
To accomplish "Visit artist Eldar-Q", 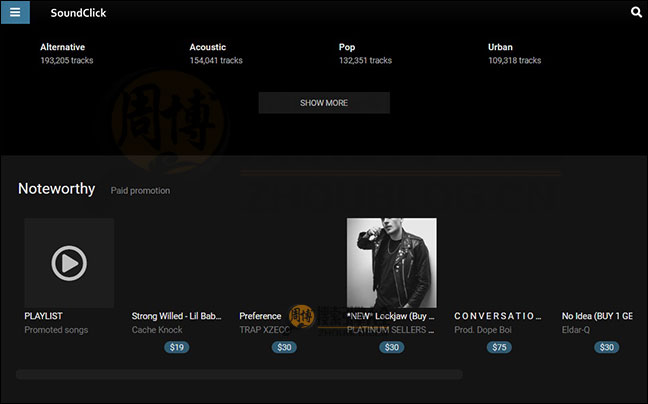I will coord(576,330).
